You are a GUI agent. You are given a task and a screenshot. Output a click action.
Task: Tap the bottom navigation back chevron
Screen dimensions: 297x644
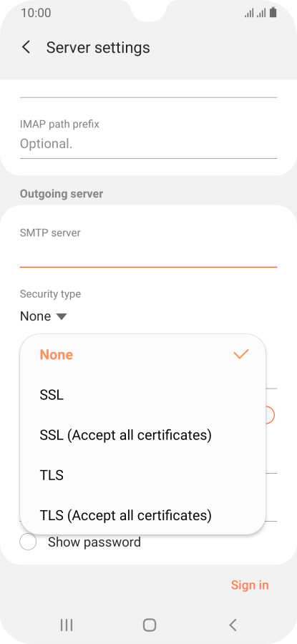[233, 625]
